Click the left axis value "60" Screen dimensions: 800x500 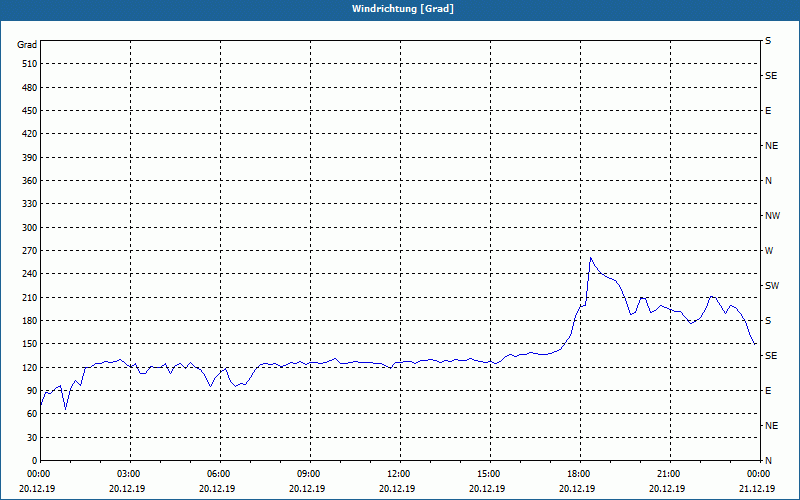tap(32, 414)
